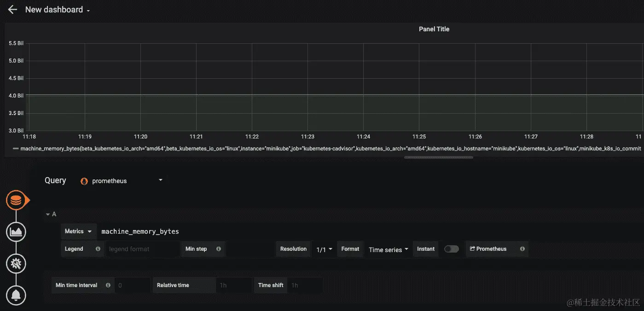Open the query in Prometheus link
The width and height of the screenshot is (644, 311).
488,249
